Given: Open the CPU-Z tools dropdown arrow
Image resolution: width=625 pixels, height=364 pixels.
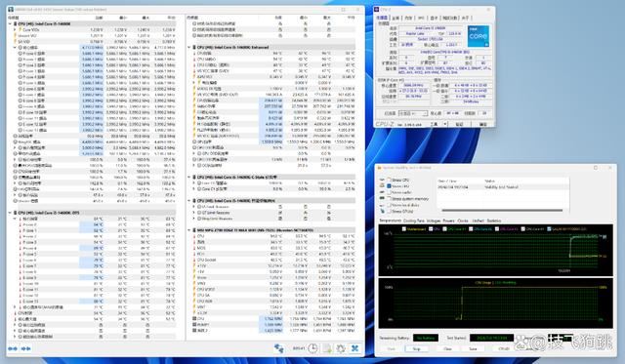Looking at the screenshot, I should [445, 124].
